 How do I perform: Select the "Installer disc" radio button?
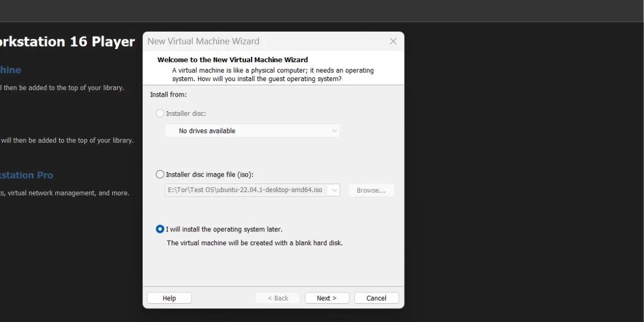(160, 113)
